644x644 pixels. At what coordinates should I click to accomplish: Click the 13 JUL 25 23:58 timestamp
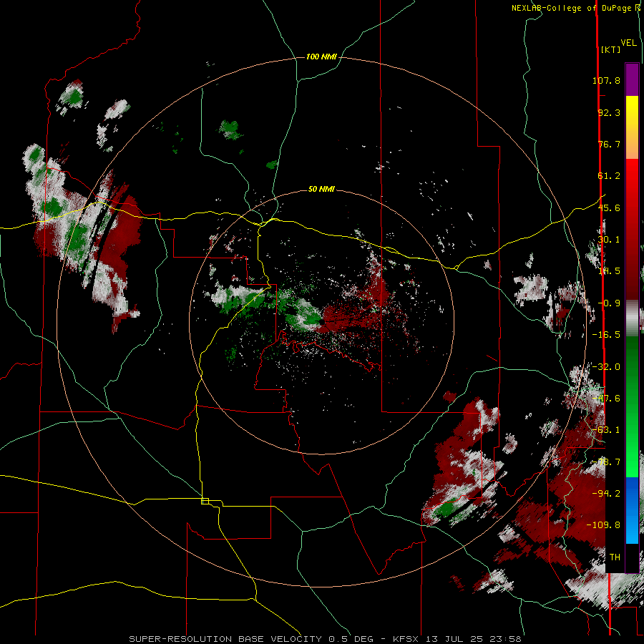[x=473, y=639]
